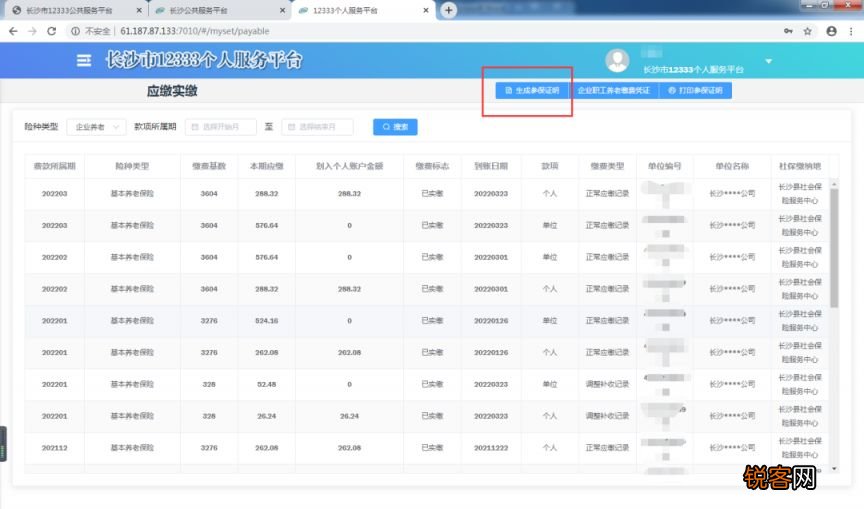864x509 pixels.
Task: Click the 缴费类型 column header
Action: click(x=607, y=166)
